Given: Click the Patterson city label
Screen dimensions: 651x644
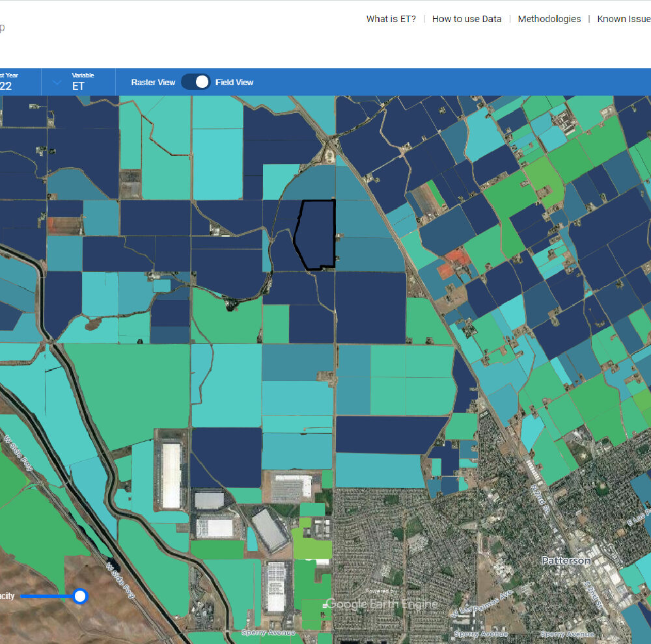Looking at the screenshot, I should 566,560.
